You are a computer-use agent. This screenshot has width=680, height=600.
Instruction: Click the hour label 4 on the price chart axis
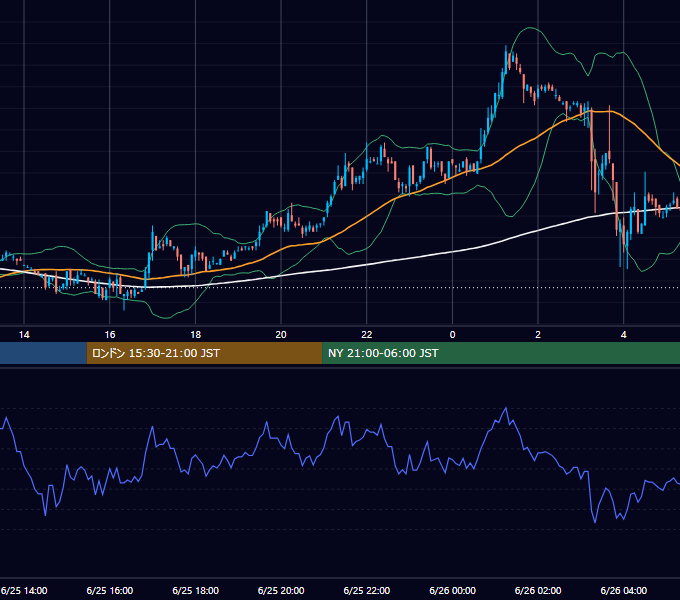pos(624,335)
